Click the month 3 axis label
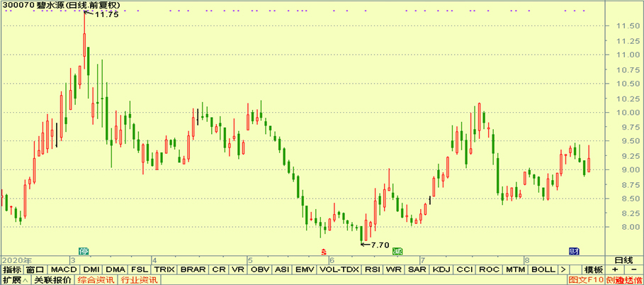 [73, 261]
